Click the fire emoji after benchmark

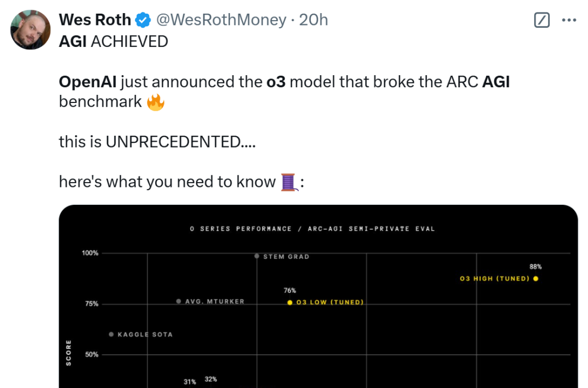[156, 102]
